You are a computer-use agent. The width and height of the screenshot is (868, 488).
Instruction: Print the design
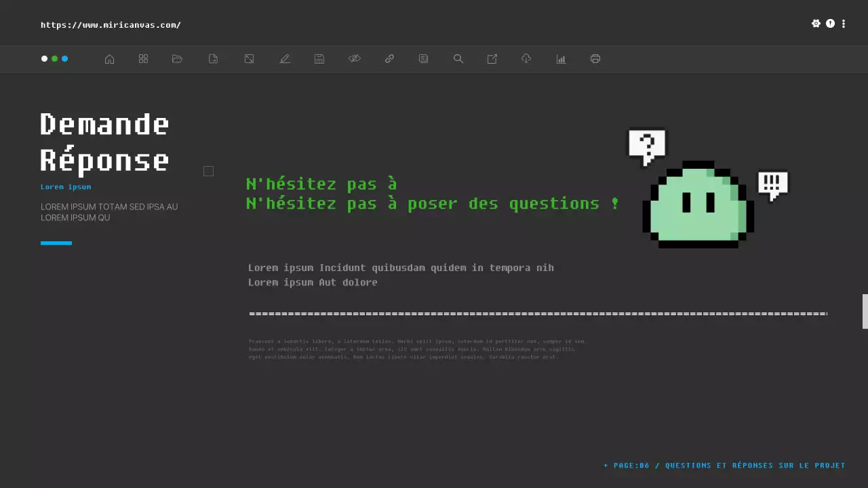595,59
